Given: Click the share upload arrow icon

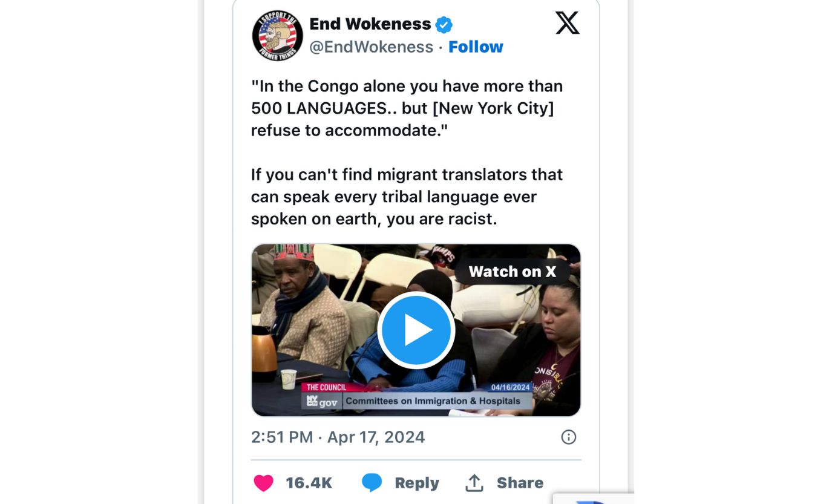Looking at the screenshot, I should pos(474,483).
